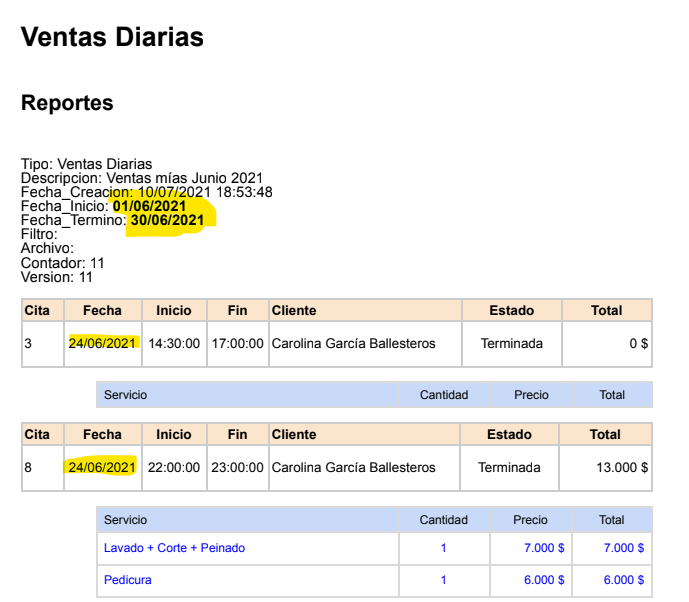The image size is (689, 602).
Task: Click the Fin column header of second table
Action: point(237,435)
